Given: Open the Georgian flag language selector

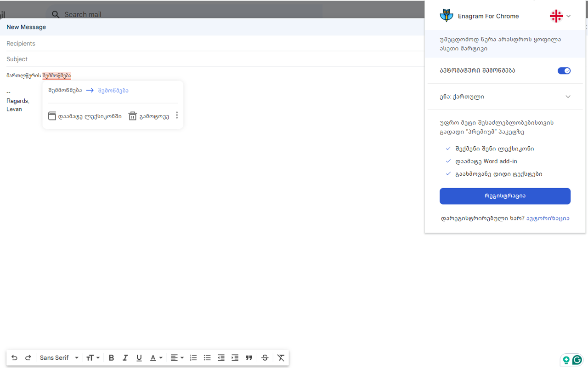Looking at the screenshot, I should pos(560,16).
